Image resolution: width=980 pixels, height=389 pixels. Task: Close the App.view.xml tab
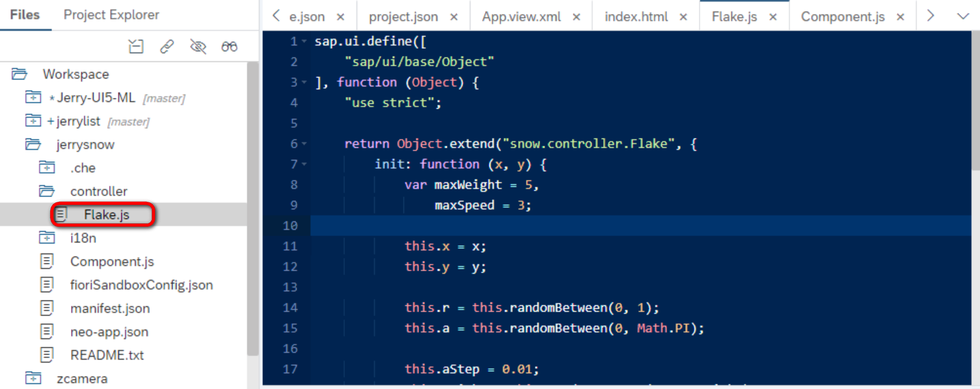576,17
